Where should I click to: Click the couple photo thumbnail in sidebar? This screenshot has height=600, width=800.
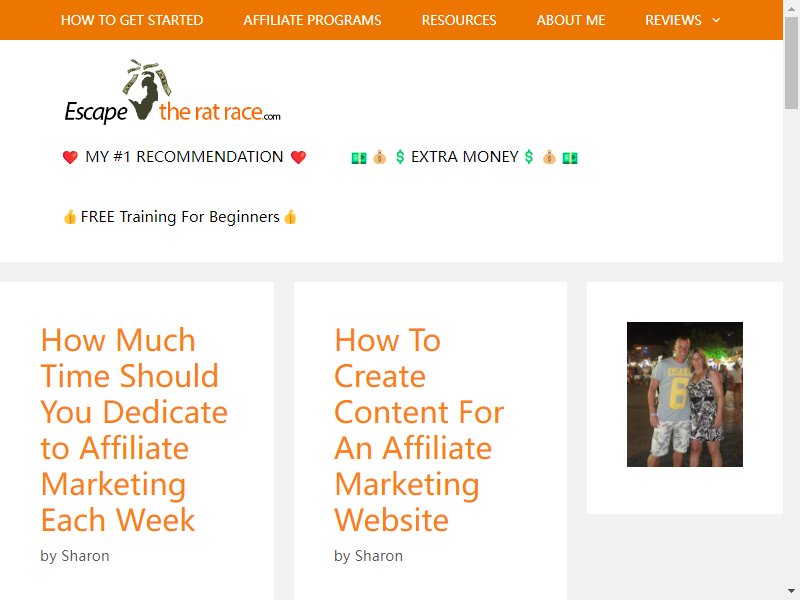pyautogui.click(x=685, y=394)
